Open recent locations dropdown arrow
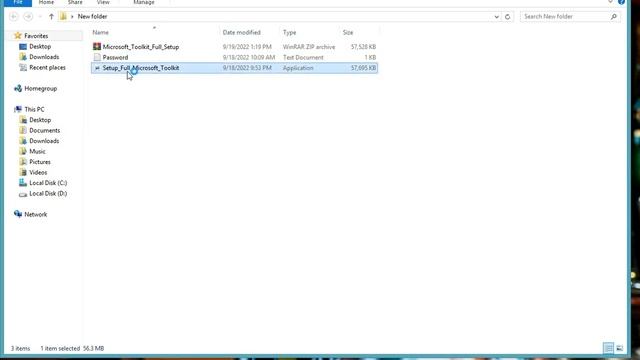Screen dimensions: 640x360 [40, 17]
